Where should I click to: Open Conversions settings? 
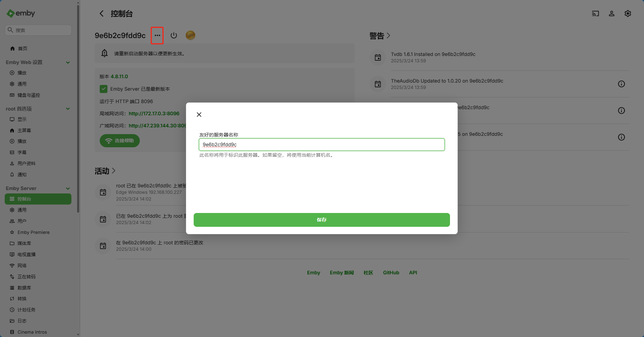(x=38, y=299)
